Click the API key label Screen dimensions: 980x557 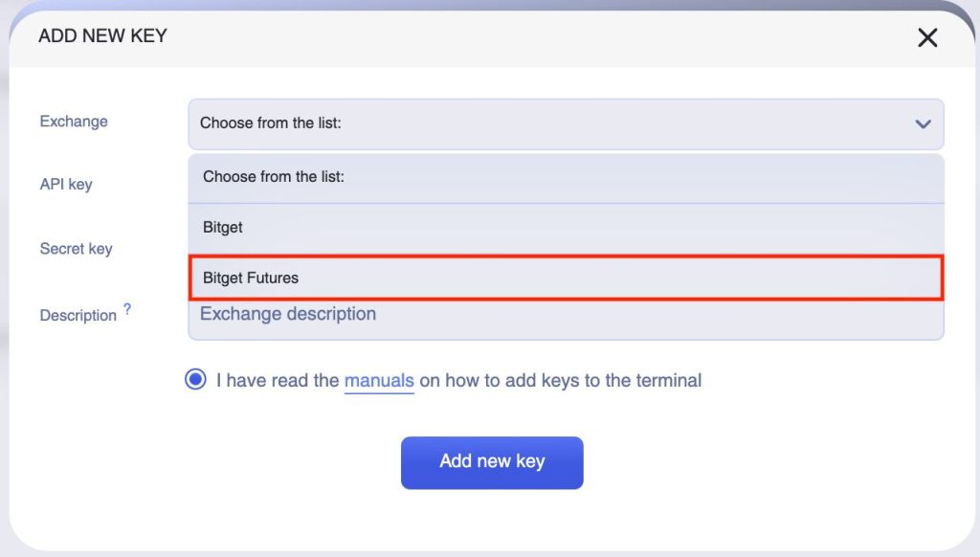click(66, 184)
